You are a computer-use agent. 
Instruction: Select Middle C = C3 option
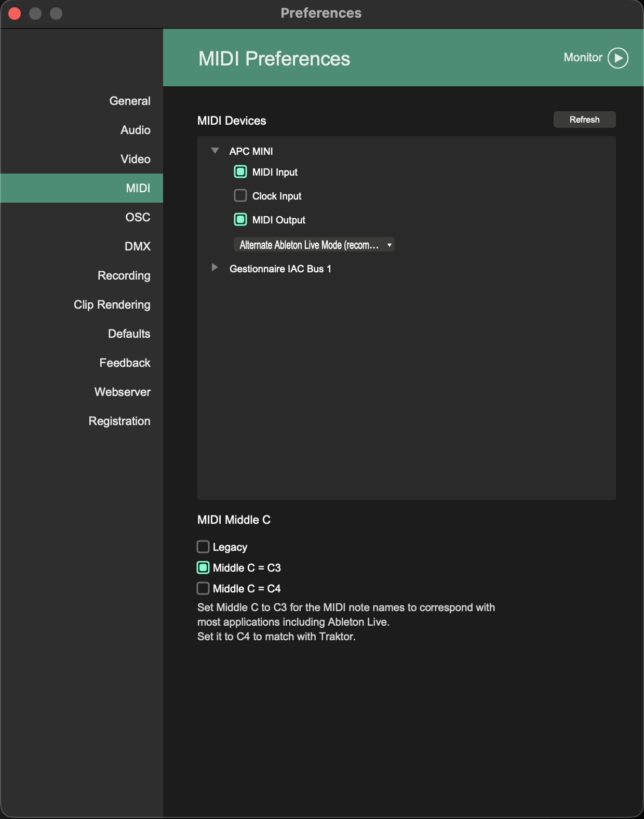point(203,567)
